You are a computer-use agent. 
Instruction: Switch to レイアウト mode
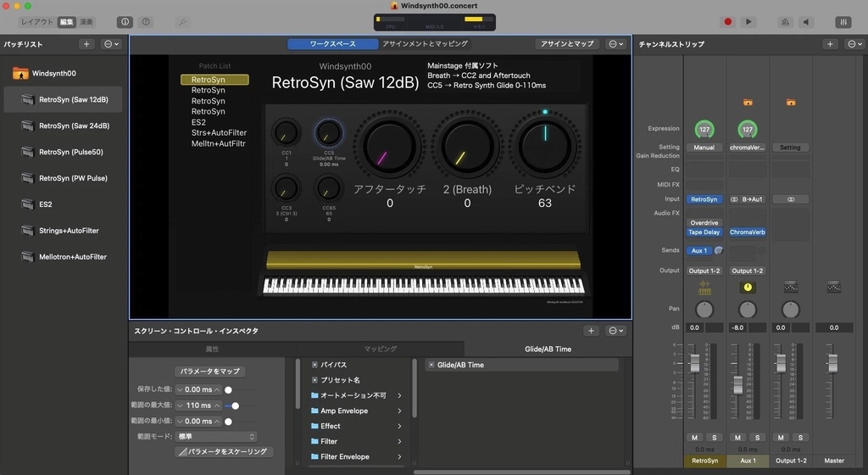[x=37, y=21]
